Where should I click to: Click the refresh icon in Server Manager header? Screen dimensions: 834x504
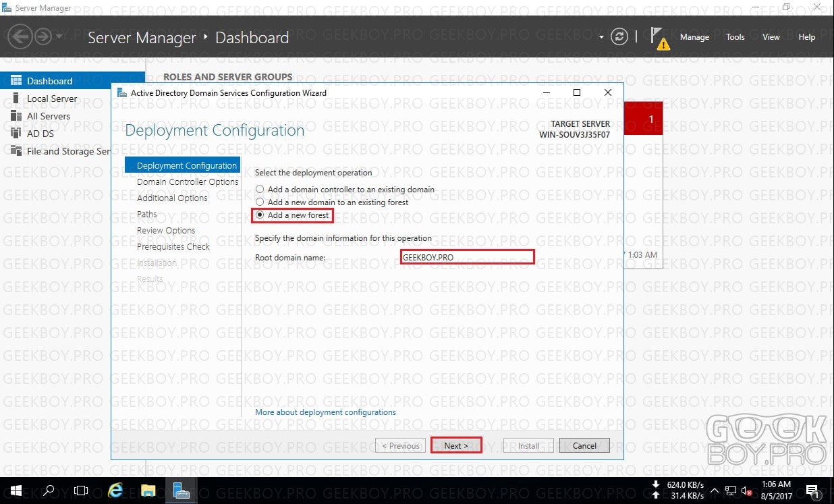[x=619, y=37]
